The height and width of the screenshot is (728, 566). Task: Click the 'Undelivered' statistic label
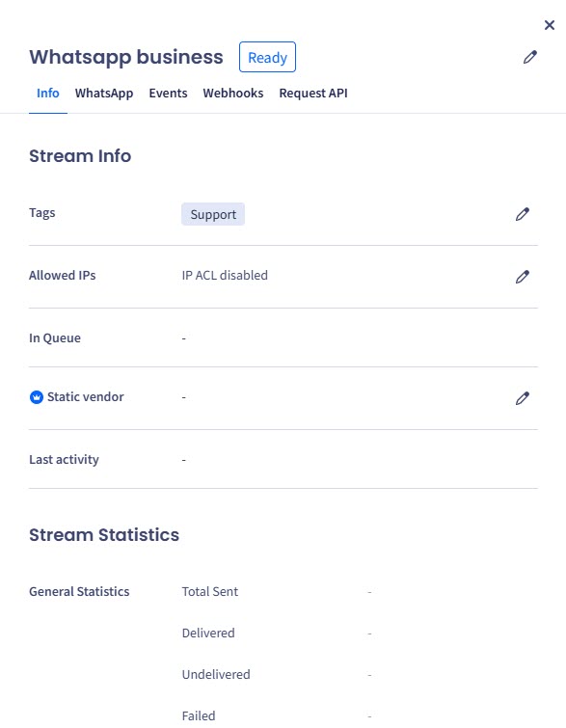pos(216,674)
